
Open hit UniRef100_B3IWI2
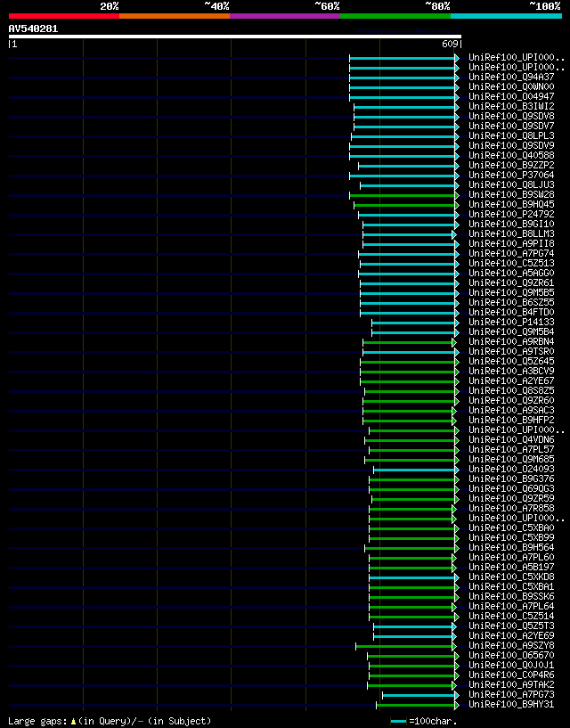511,106
